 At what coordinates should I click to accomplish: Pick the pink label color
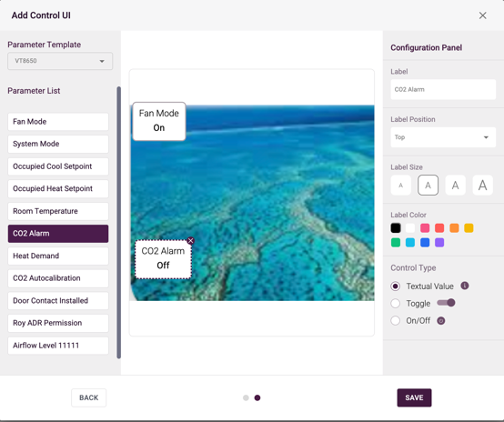[425, 228]
